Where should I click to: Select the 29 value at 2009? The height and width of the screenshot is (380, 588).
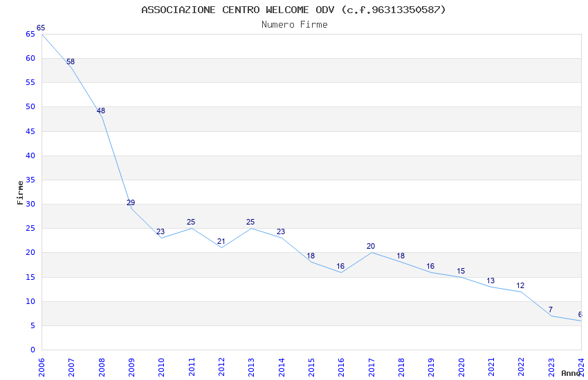[131, 202]
